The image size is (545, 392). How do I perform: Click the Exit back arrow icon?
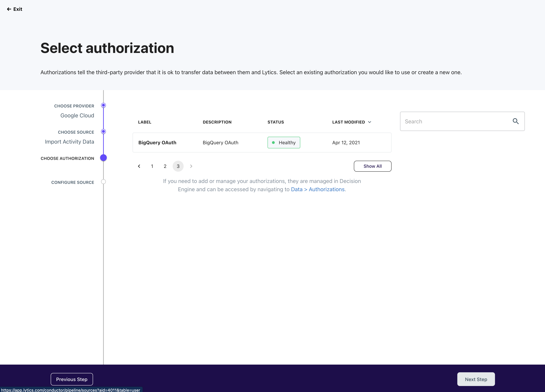pos(9,9)
